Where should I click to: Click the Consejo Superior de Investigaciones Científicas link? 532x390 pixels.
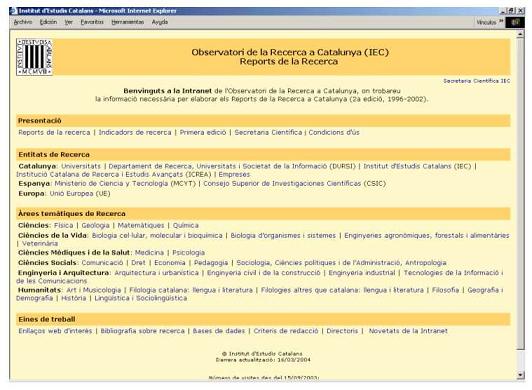(x=294, y=183)
